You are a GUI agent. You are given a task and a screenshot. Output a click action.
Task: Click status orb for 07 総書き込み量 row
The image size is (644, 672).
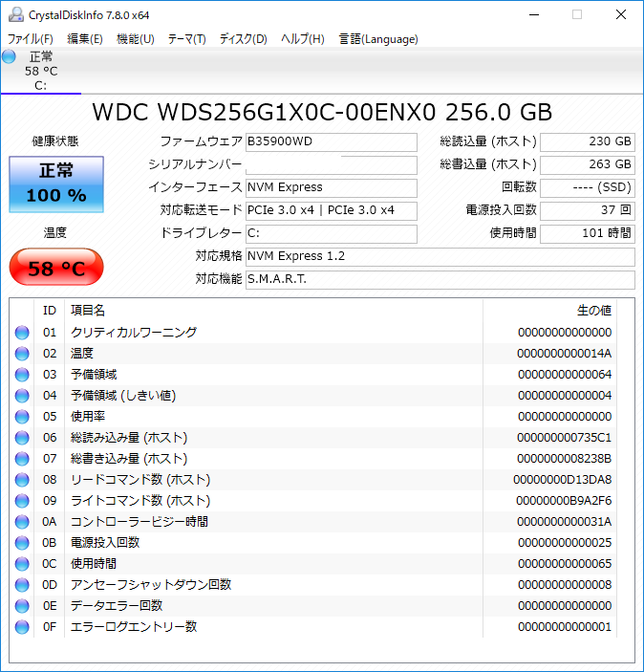coord(22,459)
